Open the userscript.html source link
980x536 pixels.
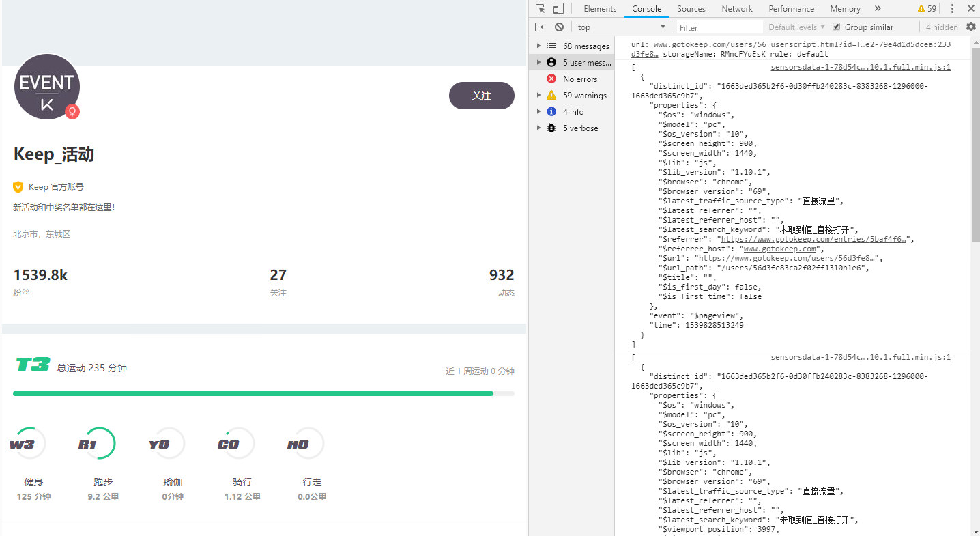861,44
